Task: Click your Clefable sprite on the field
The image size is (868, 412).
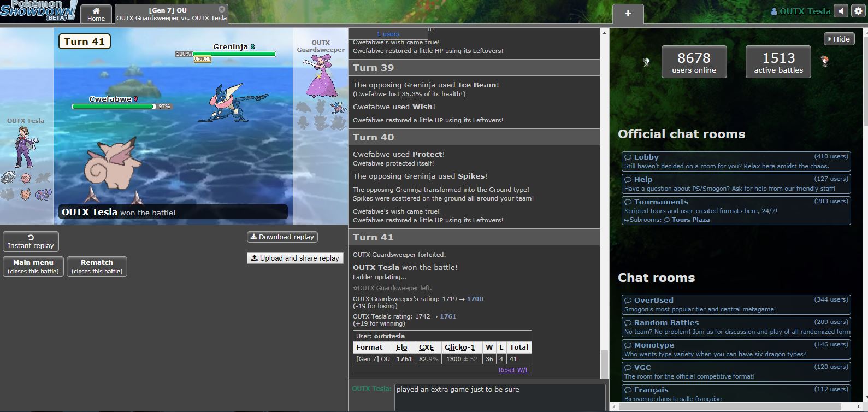Action: (x=112, y=162)
